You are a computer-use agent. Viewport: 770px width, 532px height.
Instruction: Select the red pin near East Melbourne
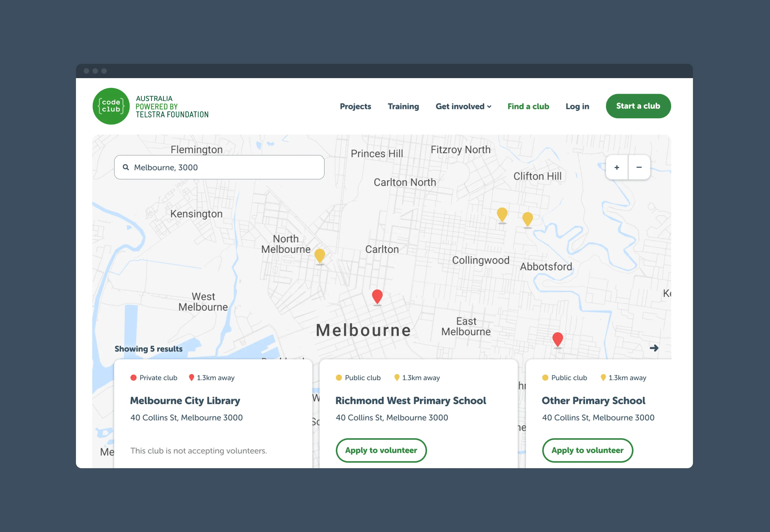coord(558,340)
